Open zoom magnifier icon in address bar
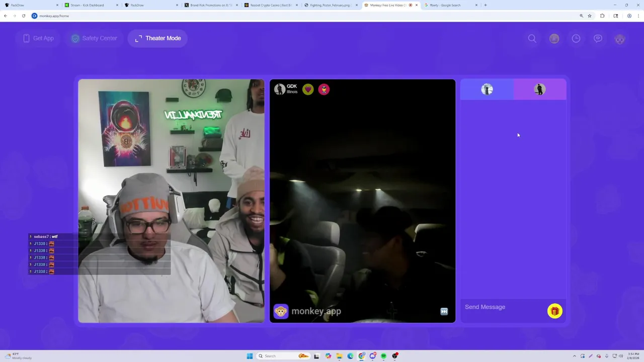The height and width of the screenshot is (362, 644). [581, 16]
